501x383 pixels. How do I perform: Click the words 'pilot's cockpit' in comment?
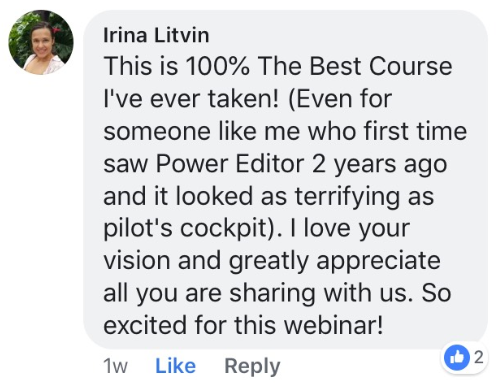tap(185, 229)
